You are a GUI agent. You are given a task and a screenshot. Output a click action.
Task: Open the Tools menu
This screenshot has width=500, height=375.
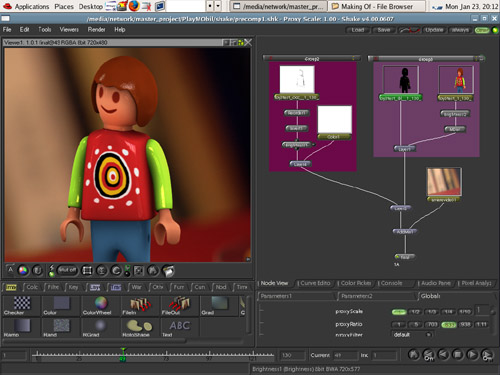45,30
